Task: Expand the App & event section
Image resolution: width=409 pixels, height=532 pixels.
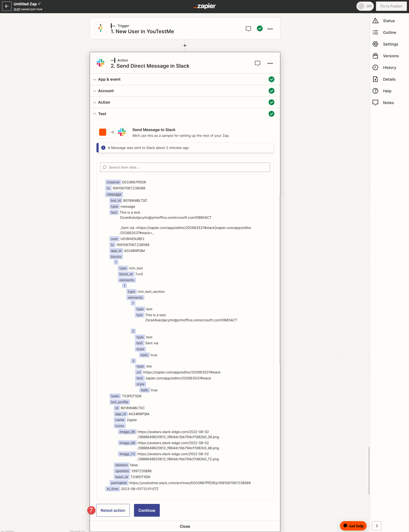Action: pos(185,79)
